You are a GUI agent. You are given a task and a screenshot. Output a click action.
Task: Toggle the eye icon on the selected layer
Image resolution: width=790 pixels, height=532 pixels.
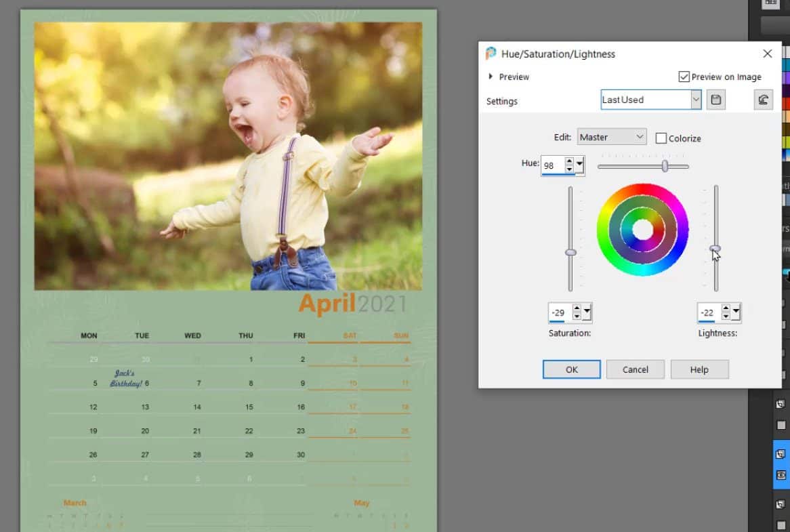click(781, 474)
